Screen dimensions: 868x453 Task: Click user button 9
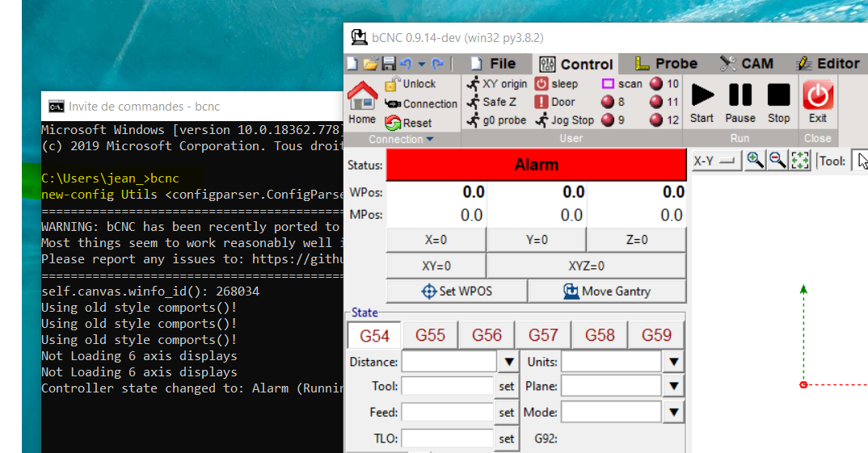(x=613, y=120)
